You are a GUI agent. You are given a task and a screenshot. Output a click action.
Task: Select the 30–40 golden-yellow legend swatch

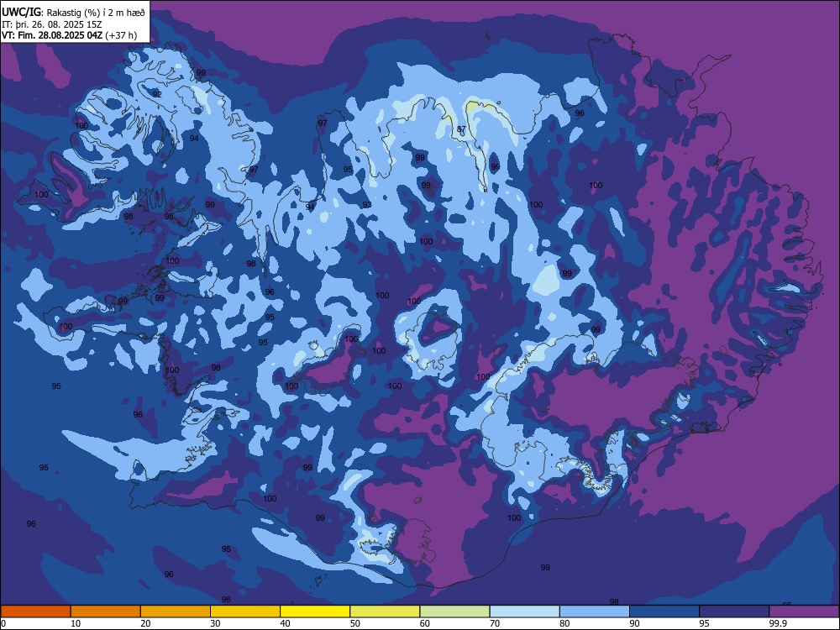coord(245,612)
